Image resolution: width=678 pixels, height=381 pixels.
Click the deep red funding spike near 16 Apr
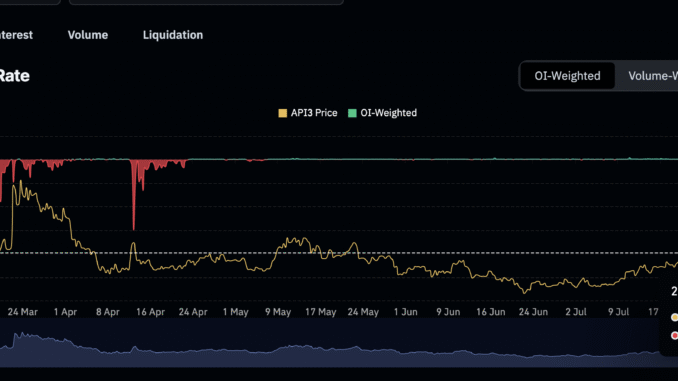134,195
